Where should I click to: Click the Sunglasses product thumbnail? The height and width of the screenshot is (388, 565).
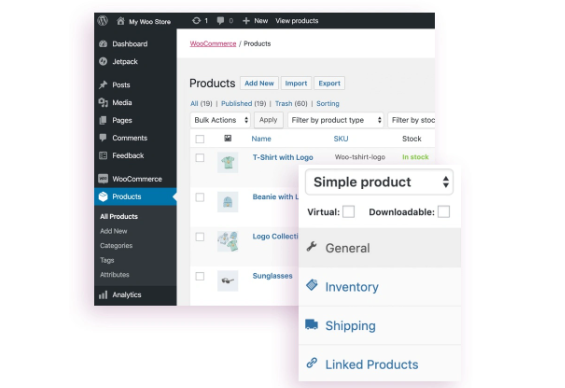[228, 281]
